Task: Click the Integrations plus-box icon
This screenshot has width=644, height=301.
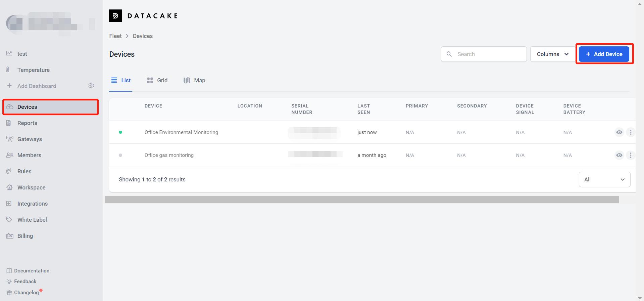Action: (x=9, y=204)
